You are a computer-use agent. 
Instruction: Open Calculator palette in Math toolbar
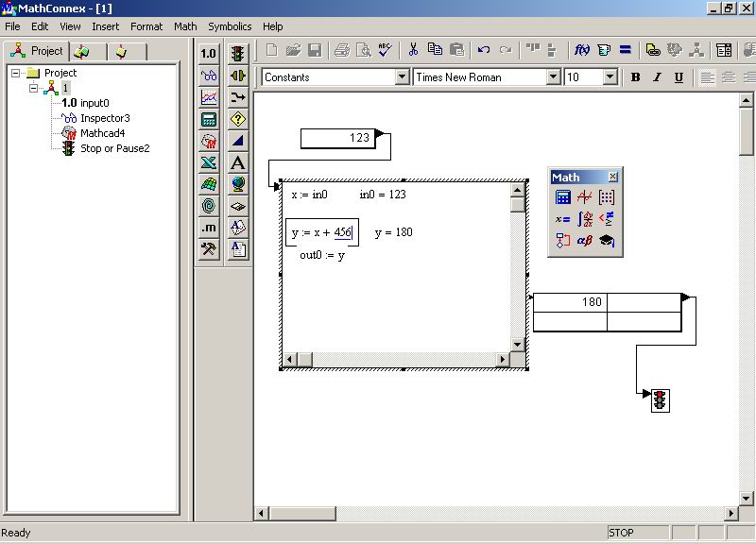pos(562,197)
